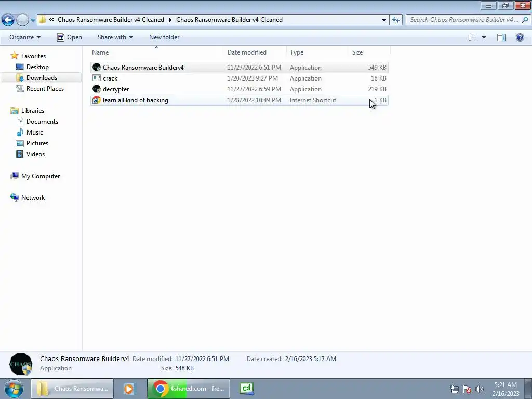This screenshot has height=399, width=532.
Task: Click New folder in the toolbar
Action: [x=164, y=37]
